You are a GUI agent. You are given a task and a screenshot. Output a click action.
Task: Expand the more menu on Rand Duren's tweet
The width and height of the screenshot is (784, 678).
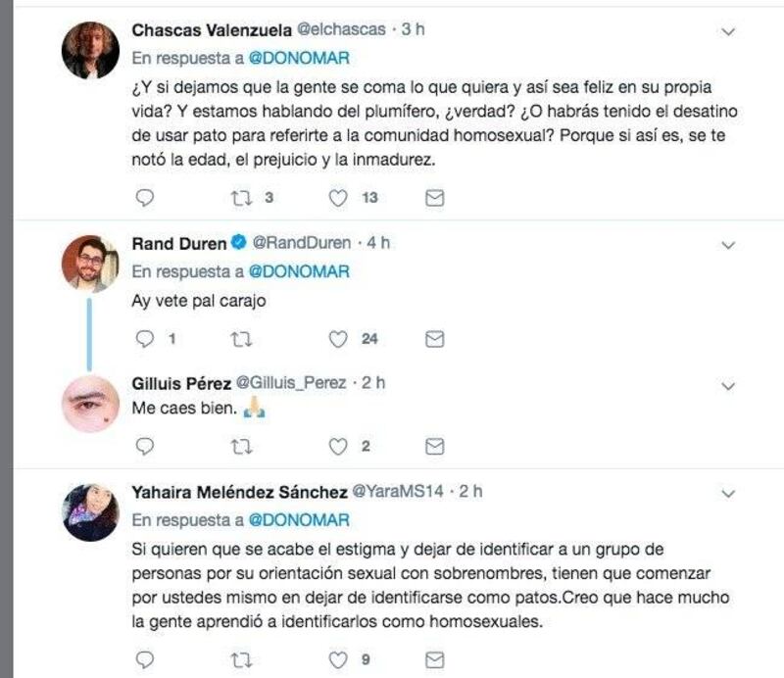pyautogui.click(x=728, y=246)
